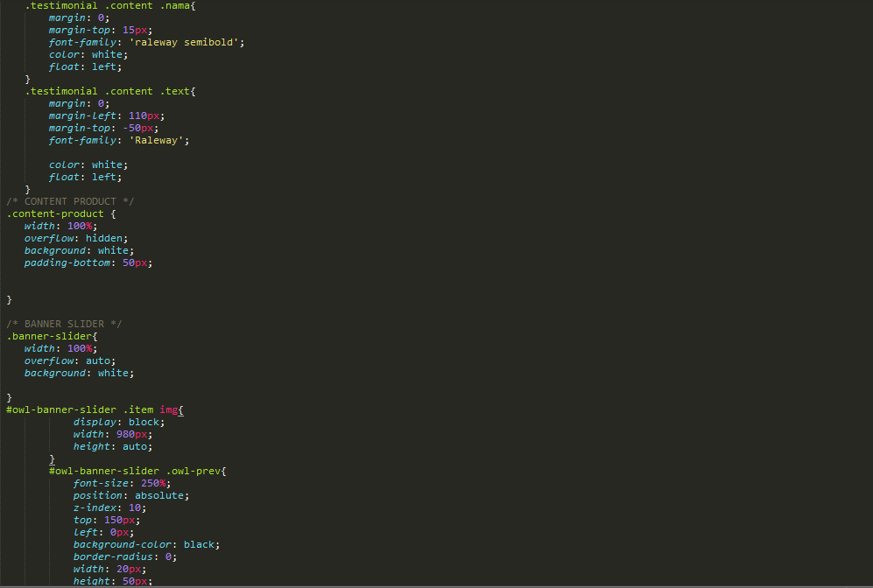Click the 'height: auto;' line

(x=112, y=446)
